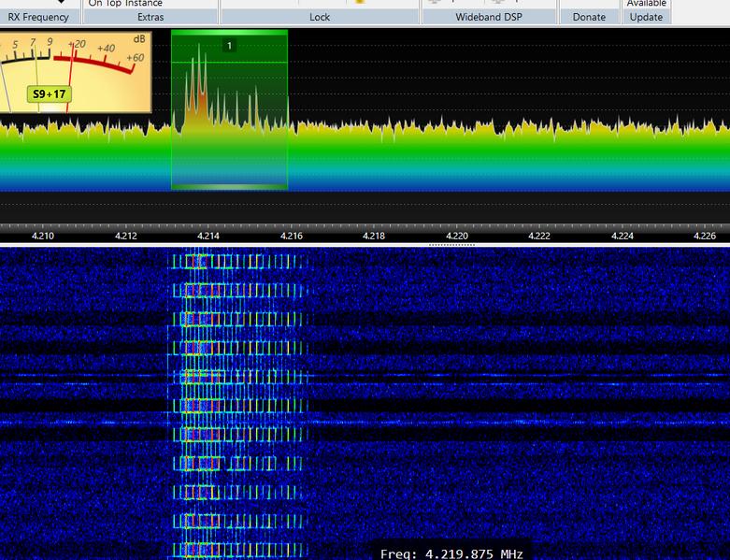Screen dimensions: 730x560
Task: Select the Donate ribbon group label
Action: point(589,17)
